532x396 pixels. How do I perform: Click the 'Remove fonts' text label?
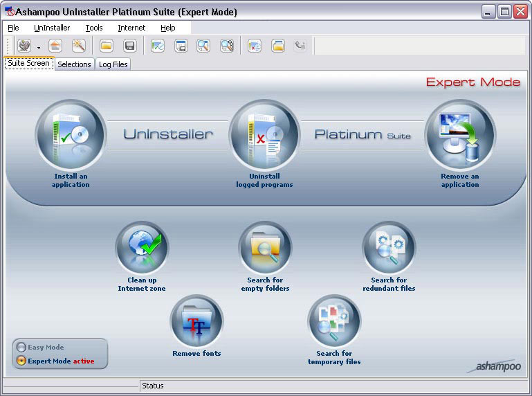point(196,354)
